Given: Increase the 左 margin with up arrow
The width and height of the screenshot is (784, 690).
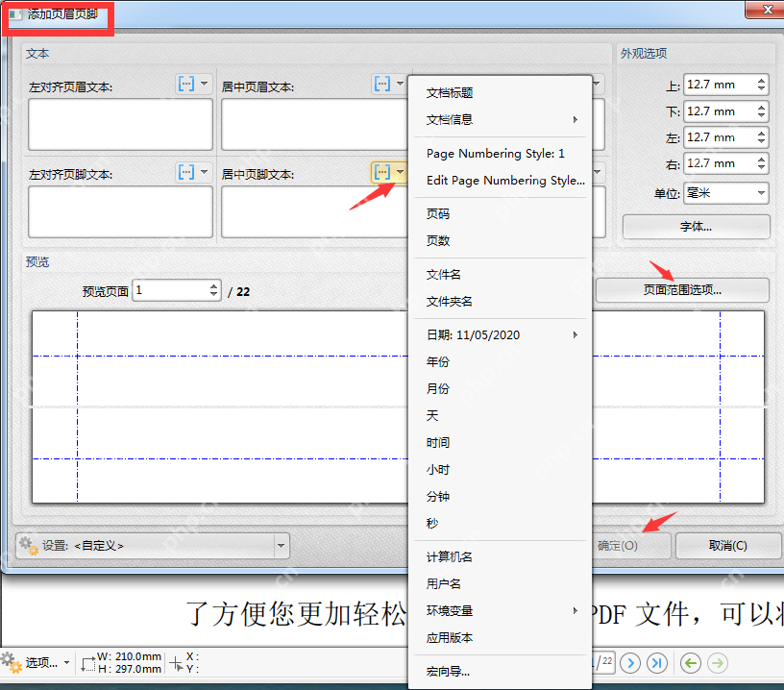Looking at the screenshot, I should pos(761,133).
